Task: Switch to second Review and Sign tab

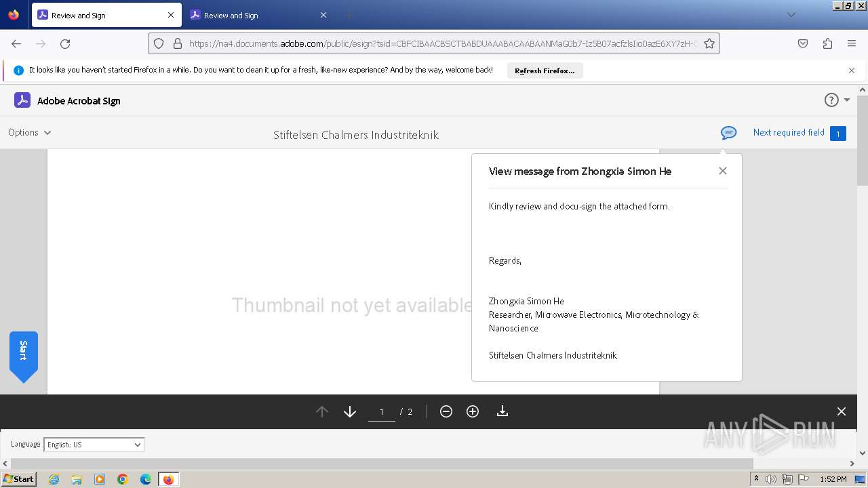Action: 259,15
